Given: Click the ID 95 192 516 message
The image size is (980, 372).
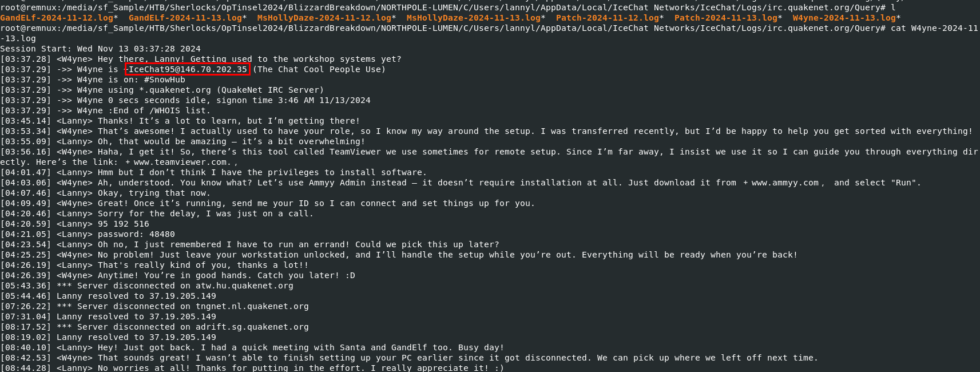Looking at the screenshot, I should (x=123, y=224).
